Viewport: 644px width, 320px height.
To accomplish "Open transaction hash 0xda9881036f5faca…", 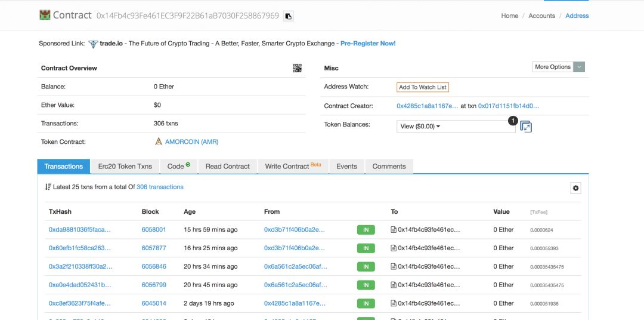I will 80,229.
